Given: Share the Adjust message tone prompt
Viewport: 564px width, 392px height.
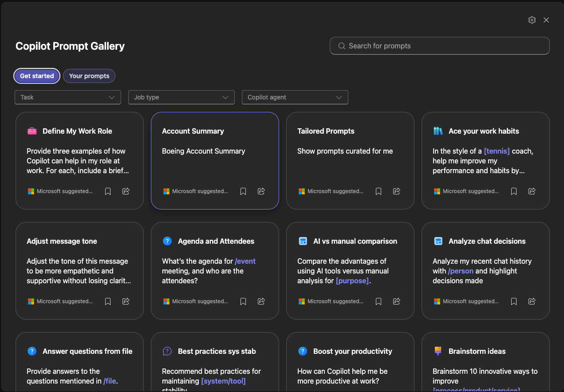Looking at the screenshot, I should pyautogui.click(x=126, y=301).
